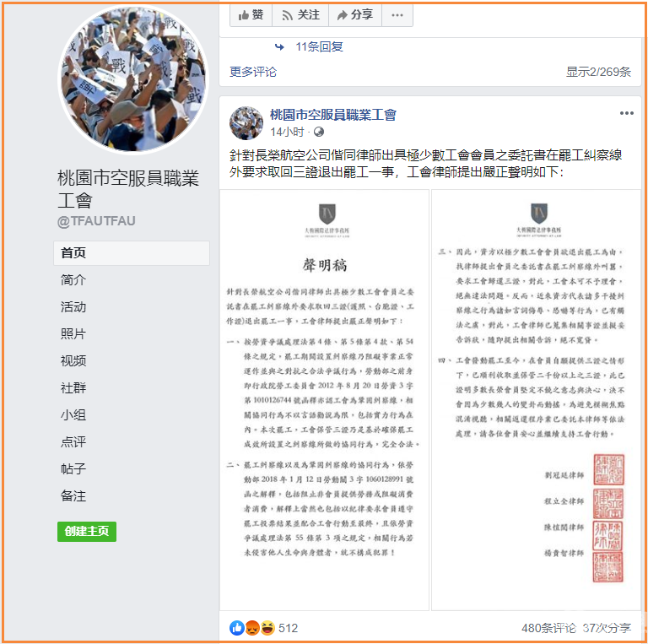
Task: Expand the 11条回复 replies thread
Action: pos(319,46)
